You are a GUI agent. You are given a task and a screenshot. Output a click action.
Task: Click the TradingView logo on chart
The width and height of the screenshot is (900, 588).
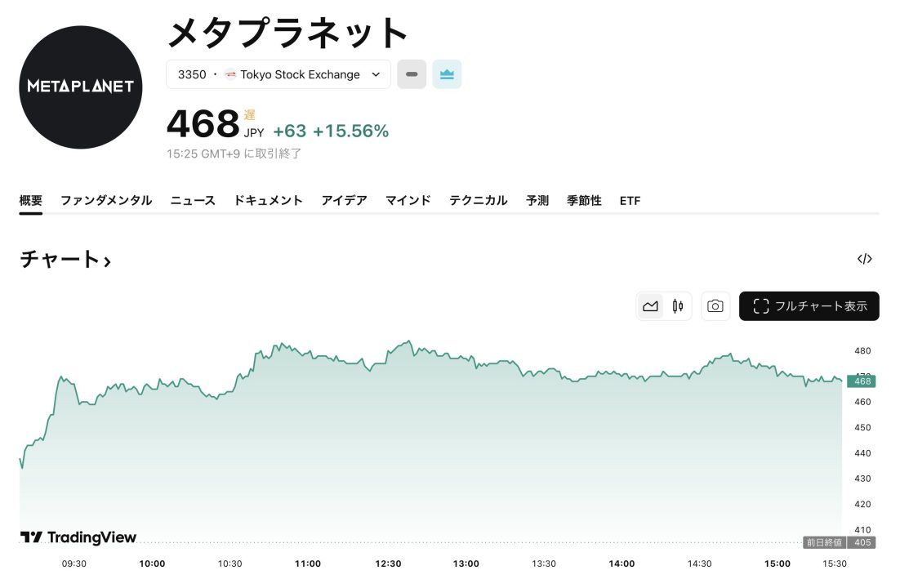coord(78,537)
